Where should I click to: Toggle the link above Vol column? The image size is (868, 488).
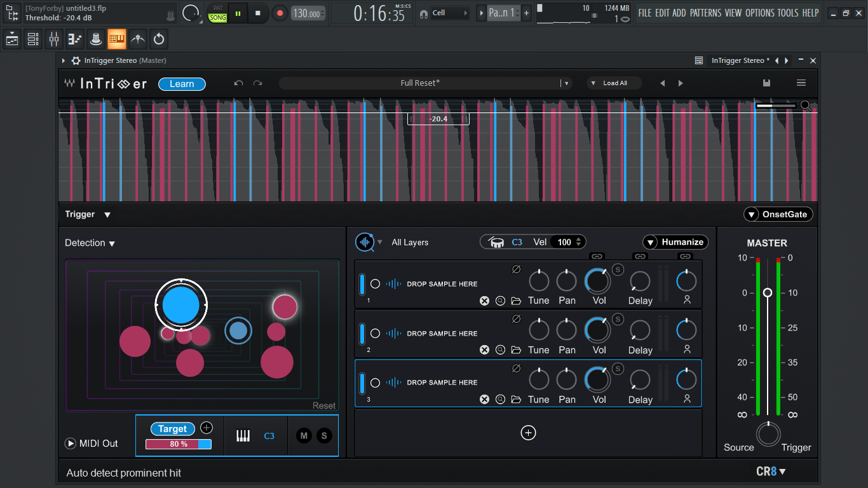(597, 256)
